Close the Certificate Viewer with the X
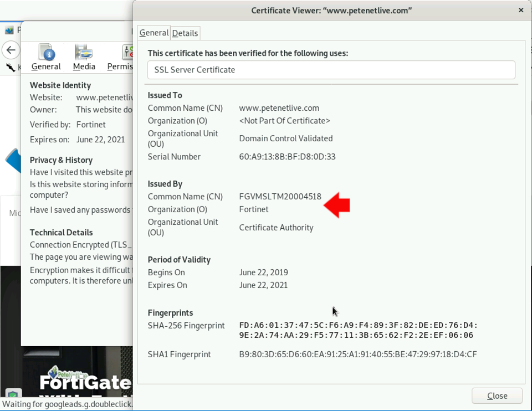Image resolution: width=532 pixels, height=411 pixels. 521,10
